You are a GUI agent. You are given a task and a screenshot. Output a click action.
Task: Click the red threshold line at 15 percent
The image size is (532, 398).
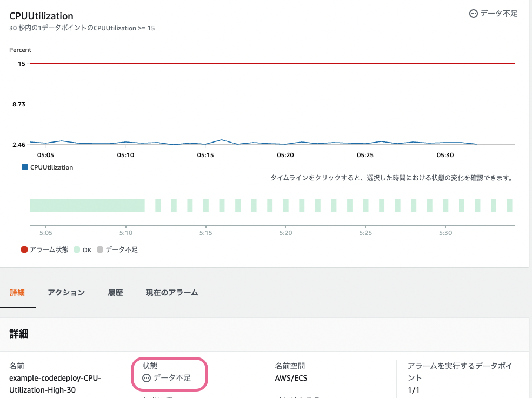coord(270,64)
